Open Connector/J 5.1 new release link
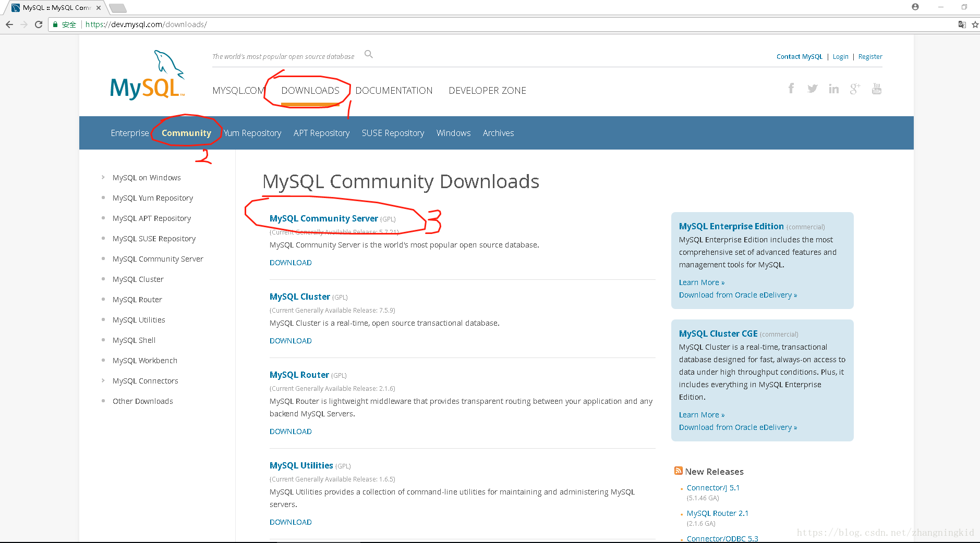Viewport: 980px width, 543px height. (713, 488)
